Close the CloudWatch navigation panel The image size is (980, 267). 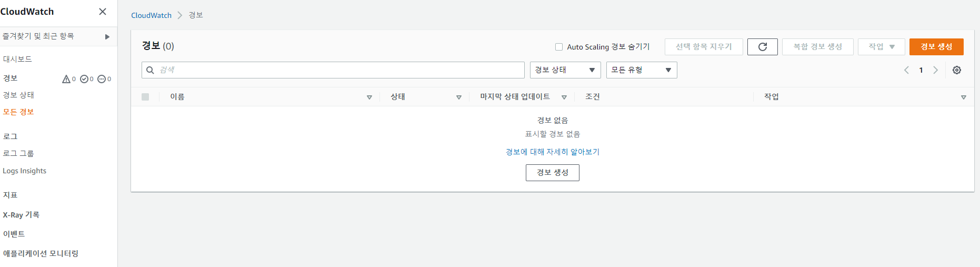point(103,12)
